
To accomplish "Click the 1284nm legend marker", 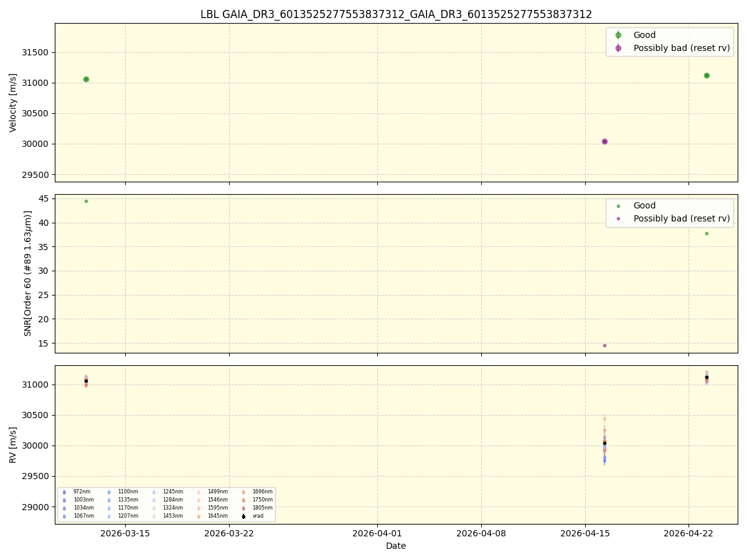I will click(x=154, y=500).
